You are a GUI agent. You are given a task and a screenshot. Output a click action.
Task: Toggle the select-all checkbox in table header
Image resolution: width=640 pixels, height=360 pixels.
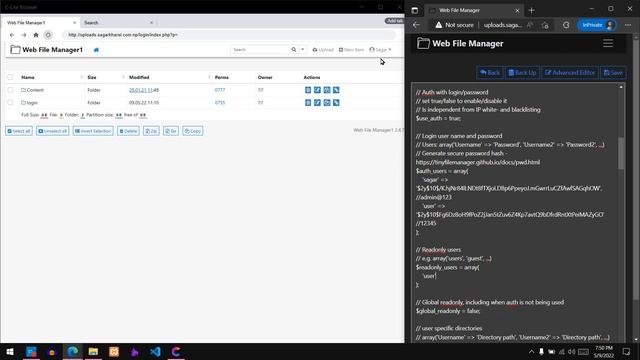click(x=10, y=77)
